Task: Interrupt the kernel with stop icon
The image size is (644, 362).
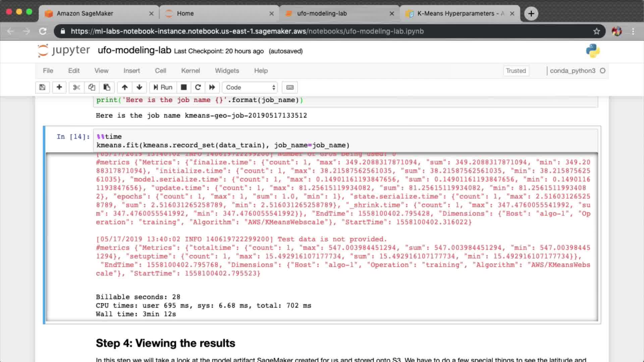Action: [183, 87]
